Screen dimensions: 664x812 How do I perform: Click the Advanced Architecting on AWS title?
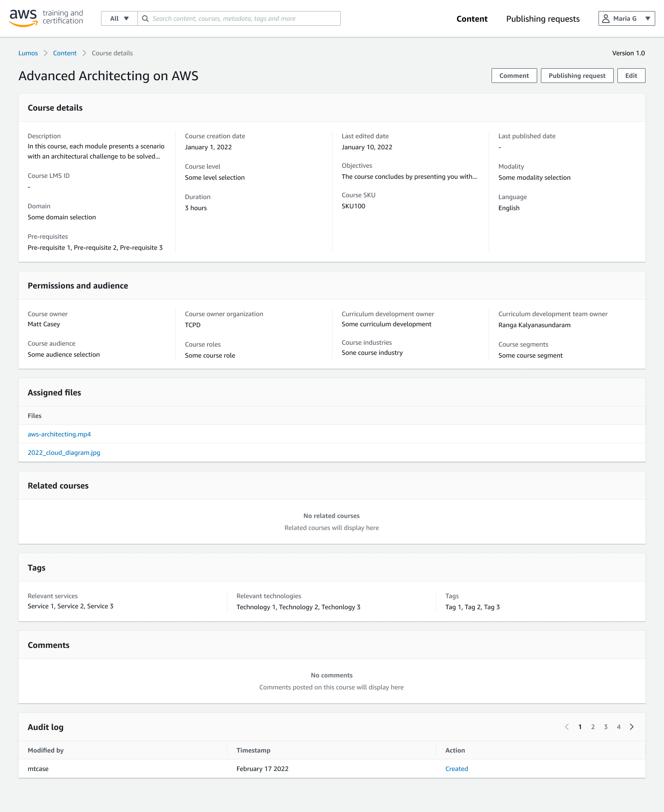[108, 76]
